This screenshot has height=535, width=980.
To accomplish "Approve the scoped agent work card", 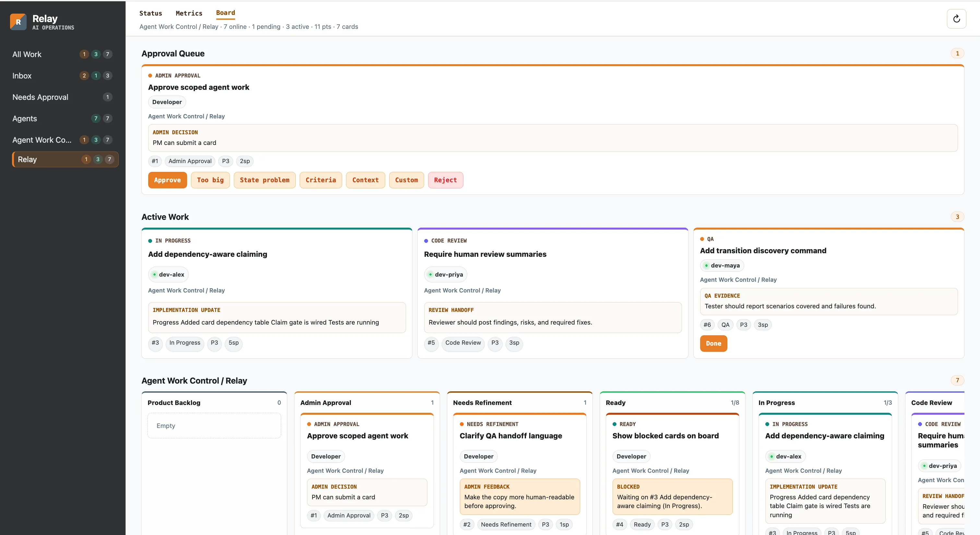I will point(167,180).
